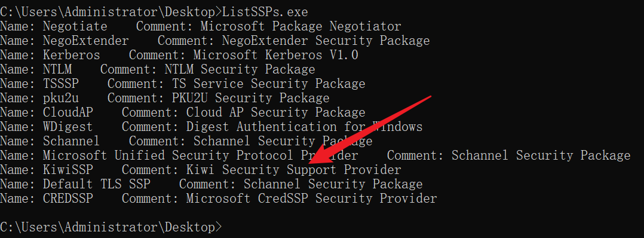Click the Microsoft Kerberos V1.0 comment
Image resolution: width=644 pixels, height=238 pixels.
pyautogui.click(x=275, y=55)
